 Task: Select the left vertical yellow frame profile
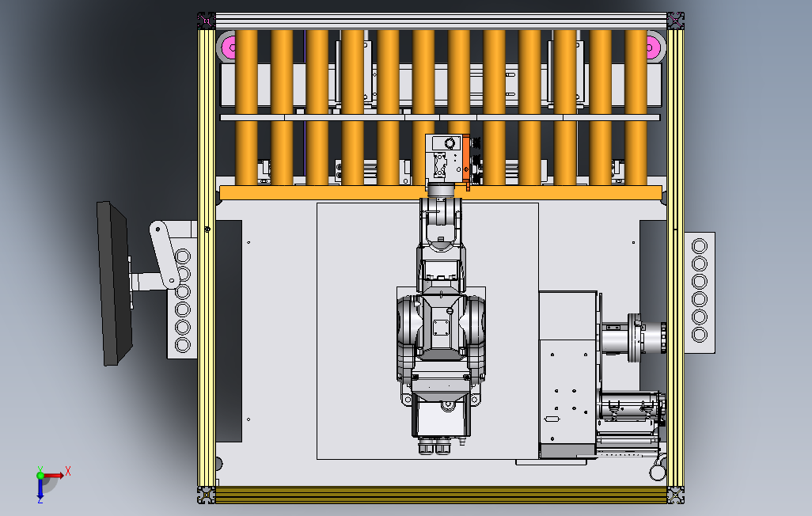[207, 257]
